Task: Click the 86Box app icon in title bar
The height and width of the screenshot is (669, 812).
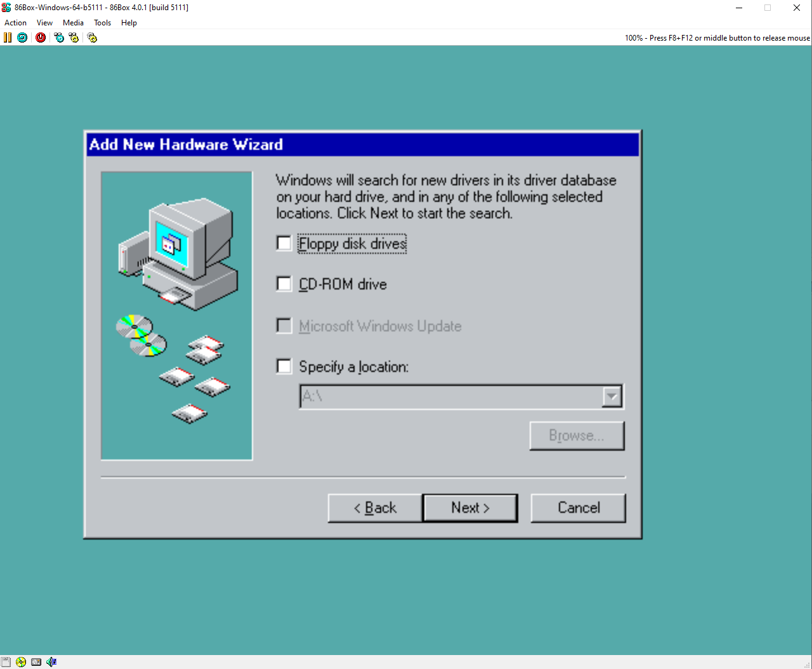Action: [x=6, y=8]
